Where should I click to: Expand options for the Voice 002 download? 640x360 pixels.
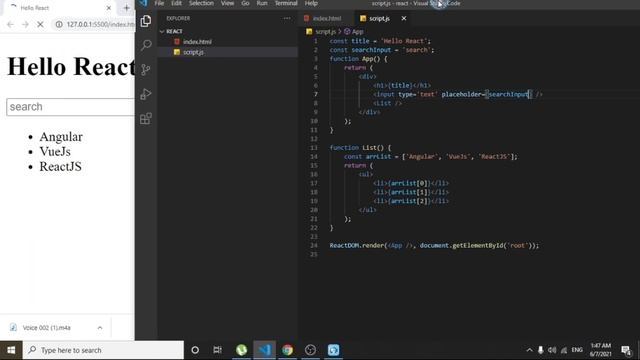pyautogui.click(x=100, y=328)
